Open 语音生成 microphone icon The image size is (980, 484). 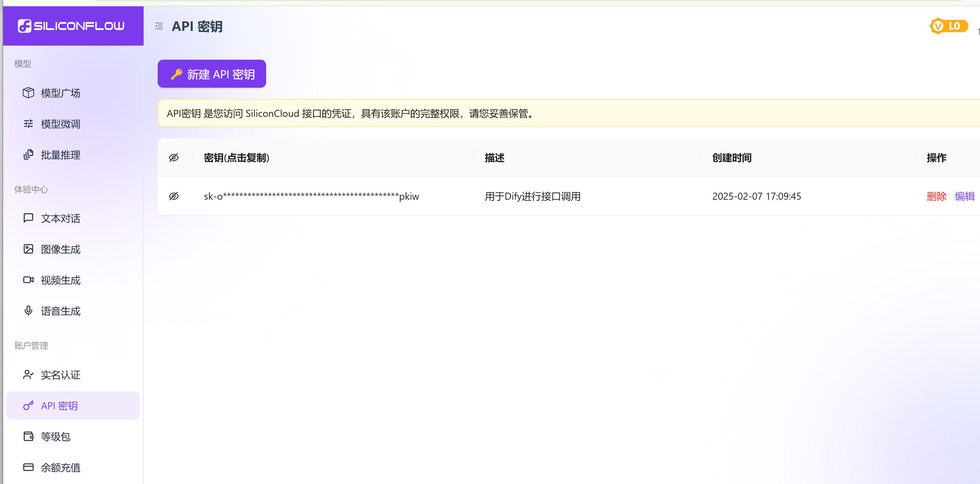pyautogui.click(x=28, y=311)
